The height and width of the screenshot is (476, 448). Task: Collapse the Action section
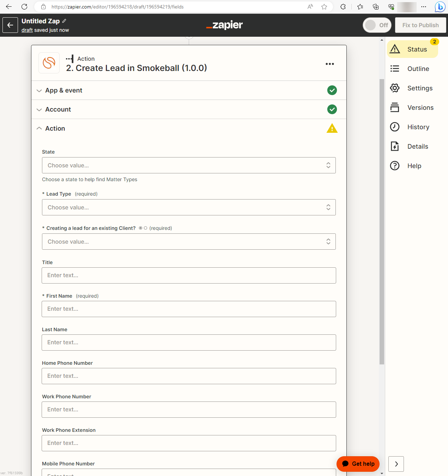pyautogui.click(x=189, y=129)
